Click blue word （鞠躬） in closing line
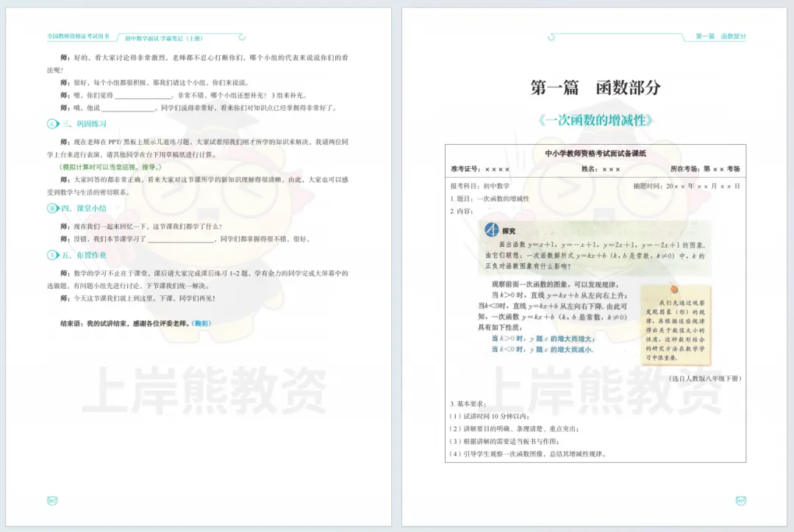 (x=201, y=323)
